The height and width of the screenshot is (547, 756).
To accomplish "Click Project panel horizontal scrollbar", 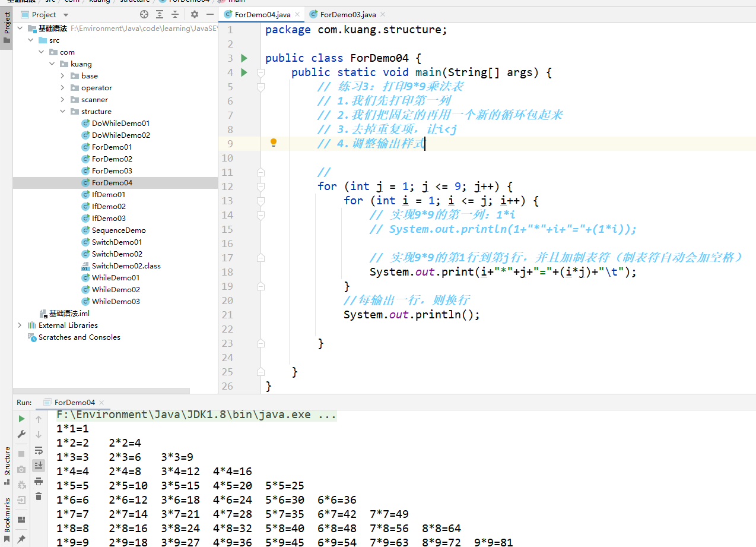I will 101,391.
